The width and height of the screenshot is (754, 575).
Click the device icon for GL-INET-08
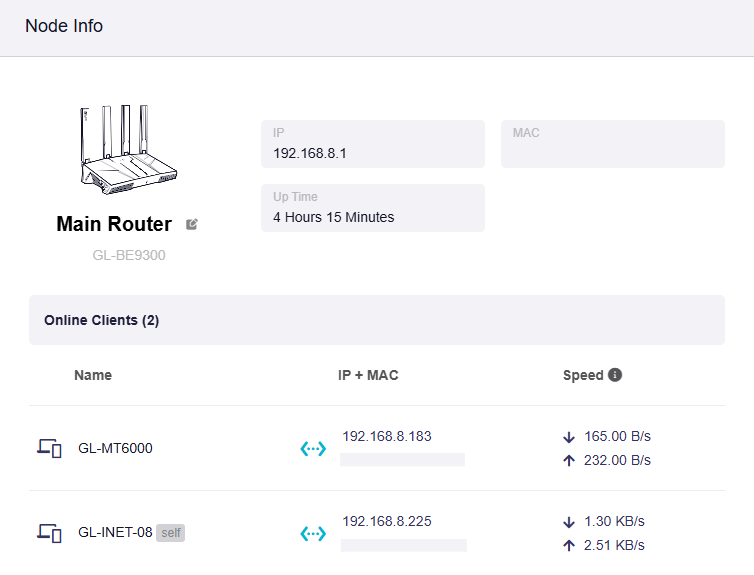coord(50,533)
